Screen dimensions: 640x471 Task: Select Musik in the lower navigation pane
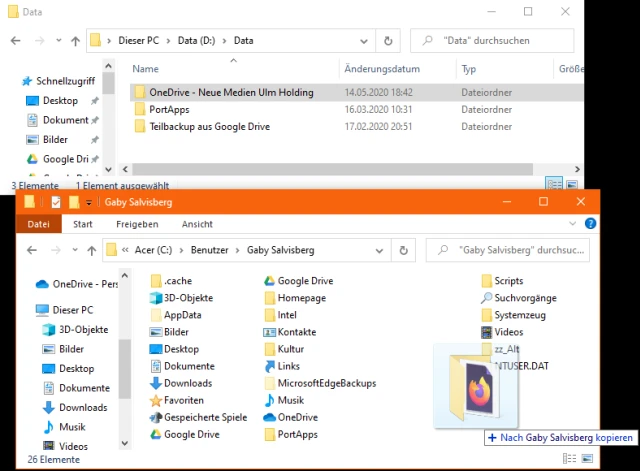(72, 427)
